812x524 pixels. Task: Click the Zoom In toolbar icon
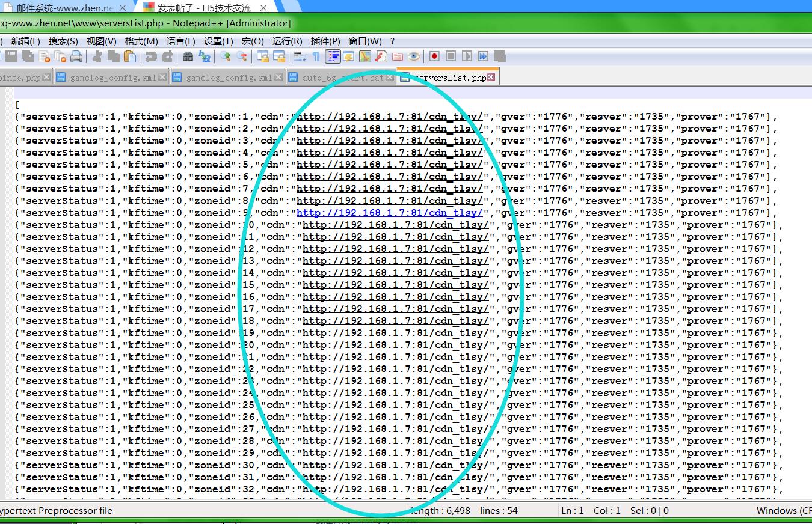coord(226,56)
